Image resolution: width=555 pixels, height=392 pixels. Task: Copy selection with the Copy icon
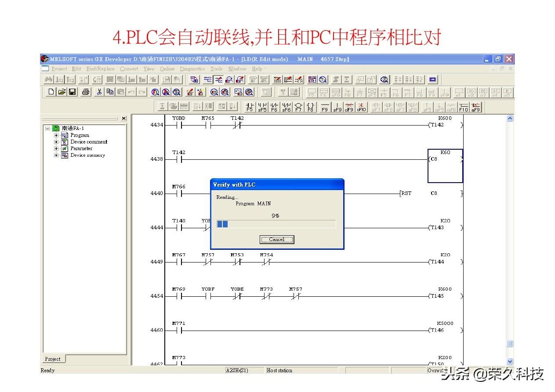click(x=110, y=92)
